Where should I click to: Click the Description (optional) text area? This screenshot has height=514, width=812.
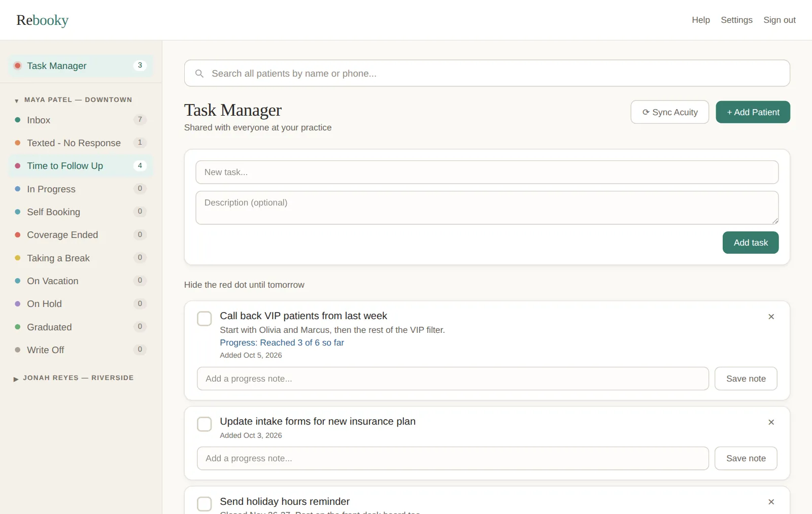487,208
